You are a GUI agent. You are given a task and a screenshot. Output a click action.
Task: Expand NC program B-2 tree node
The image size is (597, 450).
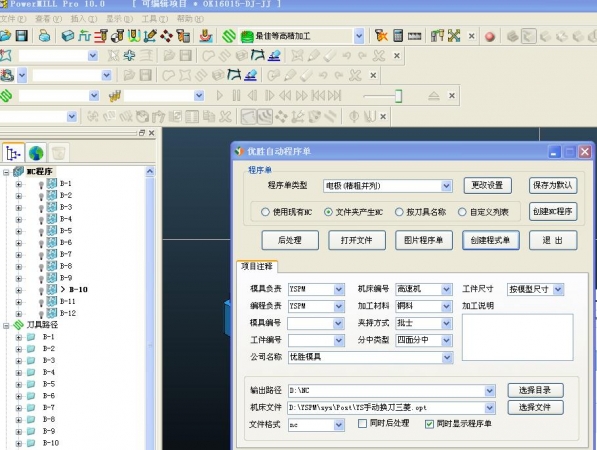click(18, 196)
